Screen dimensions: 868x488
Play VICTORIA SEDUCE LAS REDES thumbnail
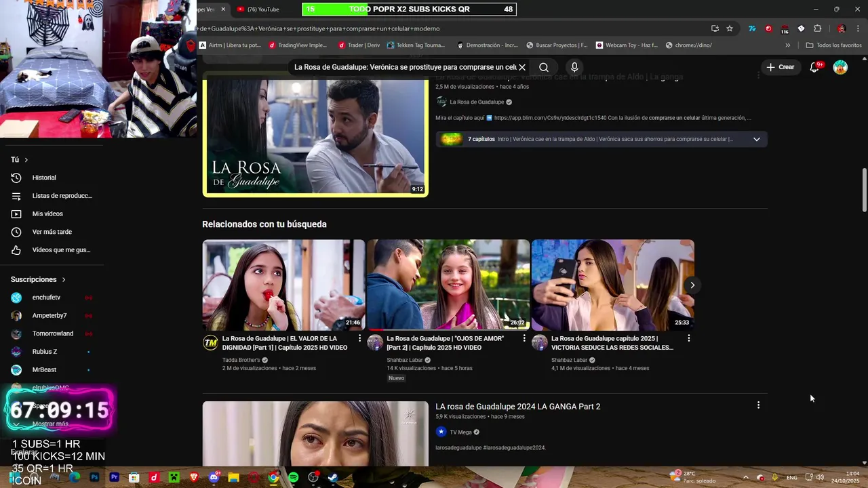click(613, 285)
